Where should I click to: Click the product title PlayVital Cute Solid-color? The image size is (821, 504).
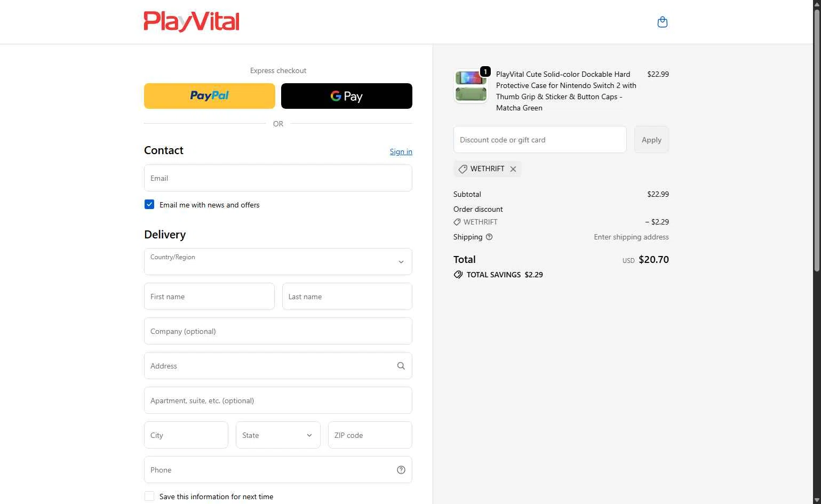tap(566, 91)
